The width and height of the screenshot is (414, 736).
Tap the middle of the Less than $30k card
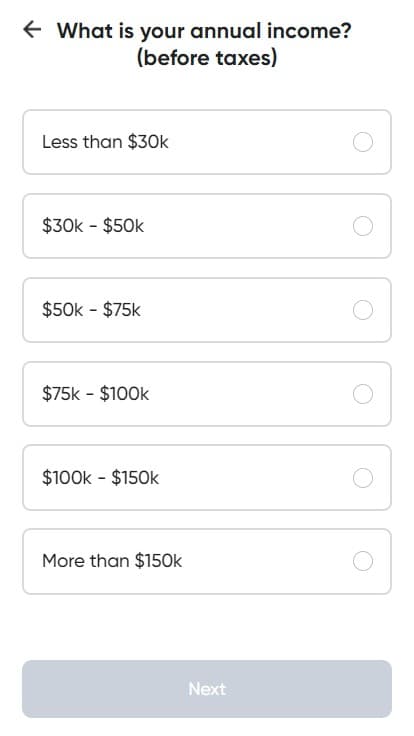[x=207, y=142]
